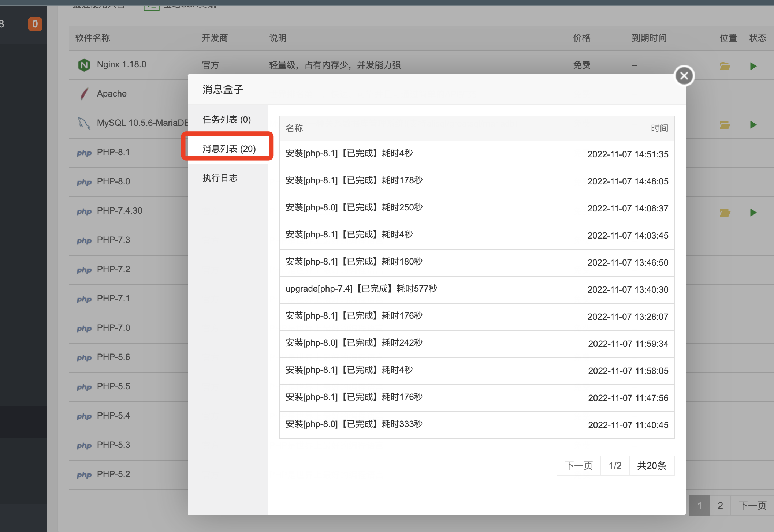This screenshot has height=532, width=774.
Task: Click 位置 column header
Action: 728,38
